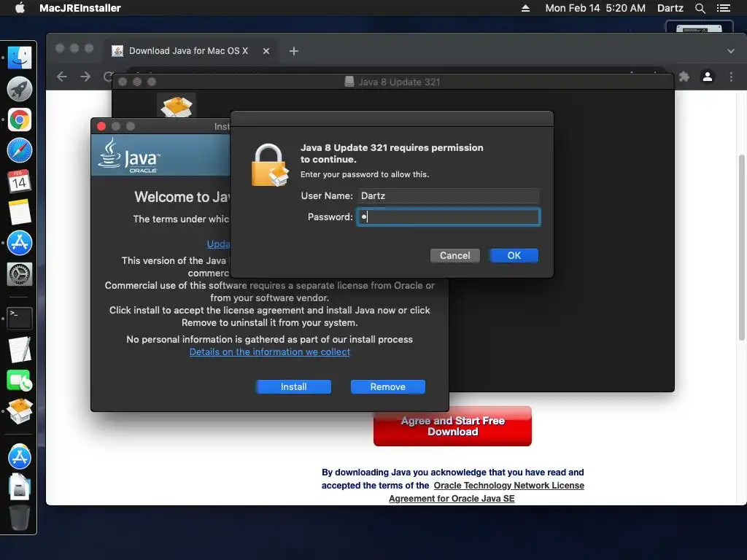Click the eject icon in menu bar
The width and height of the screenshot is (747, 560).
pyautogui.click(x=525, y=8)
